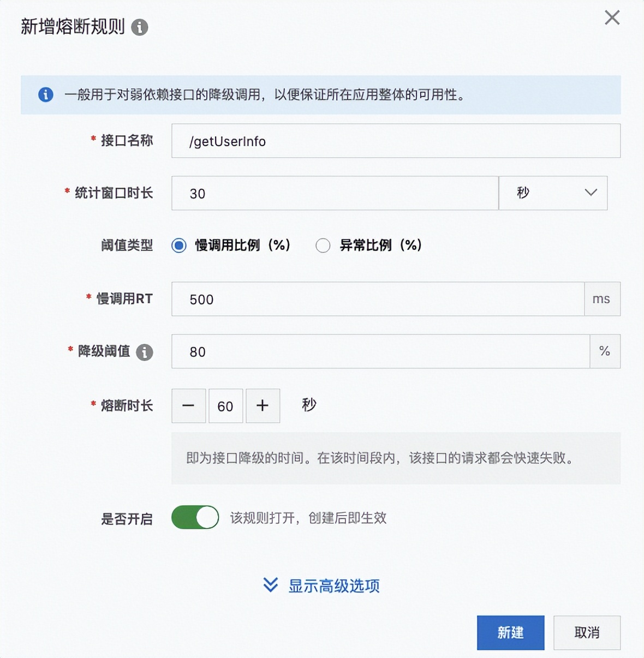Disable the 是否开启 toggle switch

[195, 517]
